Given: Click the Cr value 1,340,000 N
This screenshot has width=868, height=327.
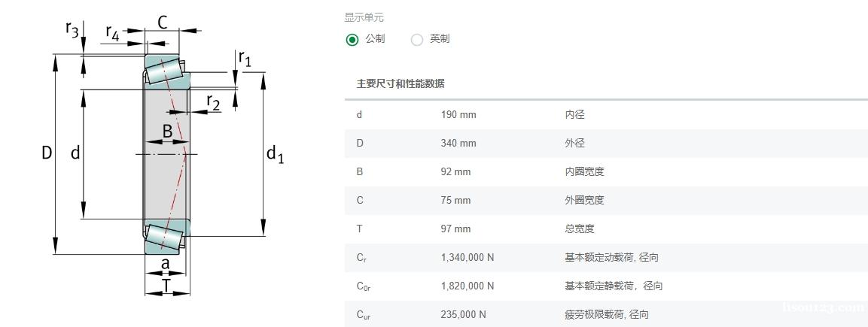Looking at the screenshot, I should 468,257.
